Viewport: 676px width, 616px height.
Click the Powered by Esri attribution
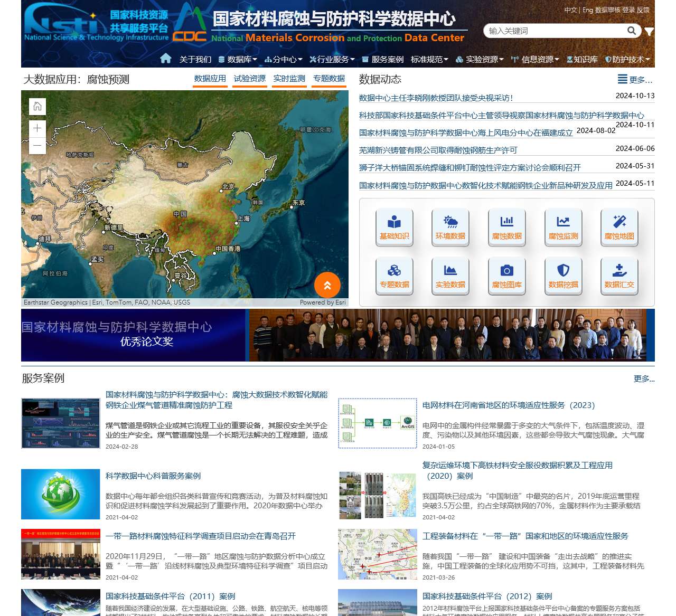(x=323, y=302)
